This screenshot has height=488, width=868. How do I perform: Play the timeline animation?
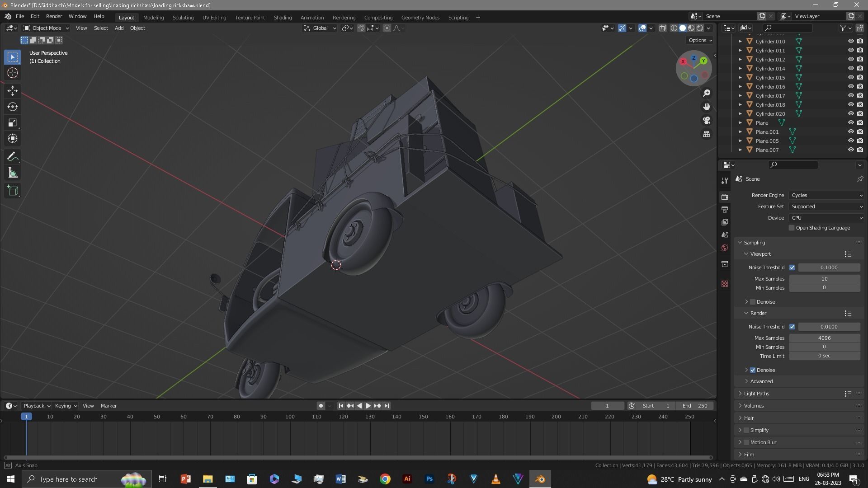coord(368,406)
